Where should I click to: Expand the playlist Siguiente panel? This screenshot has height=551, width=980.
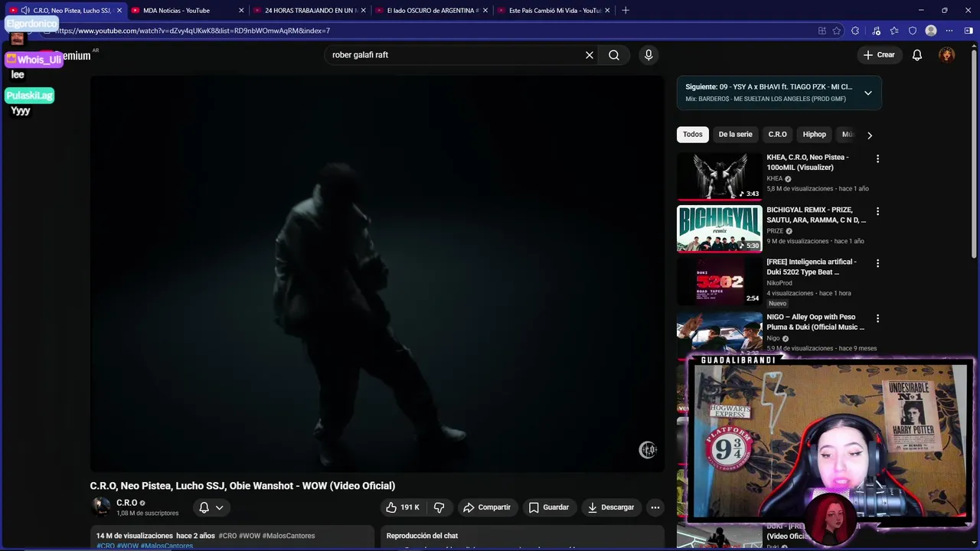click(x=868, y=93)
